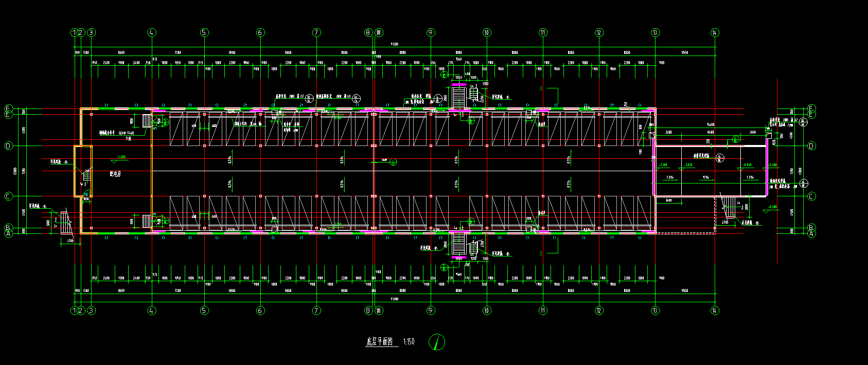The image size is (868, 365).
Task: Select grid axis bubble 4 at top
Action: [x=151, y=32]
